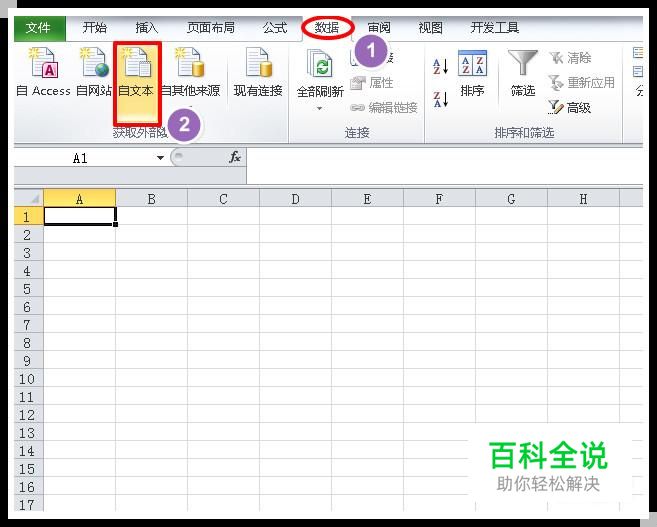The height and width of the screenshot is (527, 657).
Task: Select row 16 header
Action: (28, 487)
